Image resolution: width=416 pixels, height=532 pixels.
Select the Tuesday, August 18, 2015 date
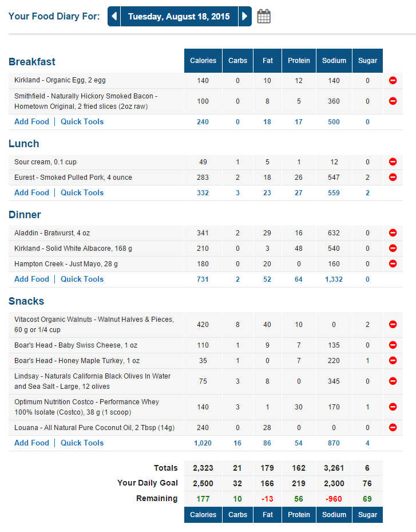(179, 16)
